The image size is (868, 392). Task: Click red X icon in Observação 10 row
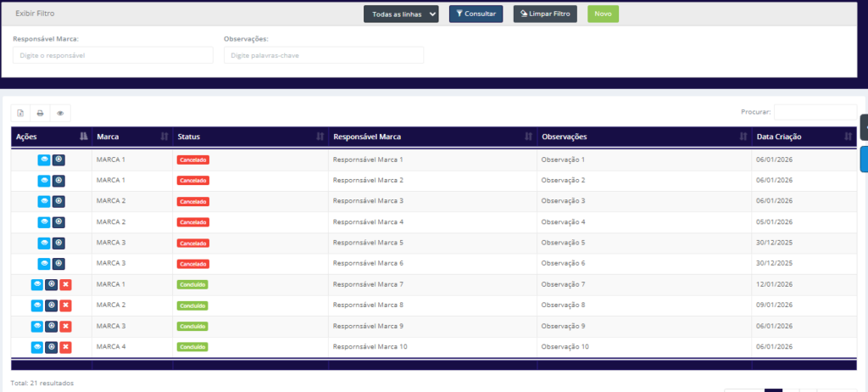click(x=65, y=347)
